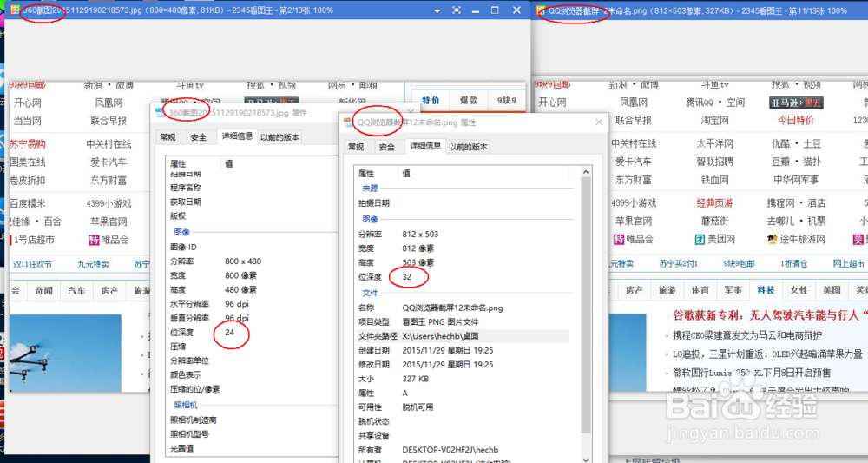Click 淘宝网 link in QQ浏览器截屏 viewer
868x463 pixels.
714,120
